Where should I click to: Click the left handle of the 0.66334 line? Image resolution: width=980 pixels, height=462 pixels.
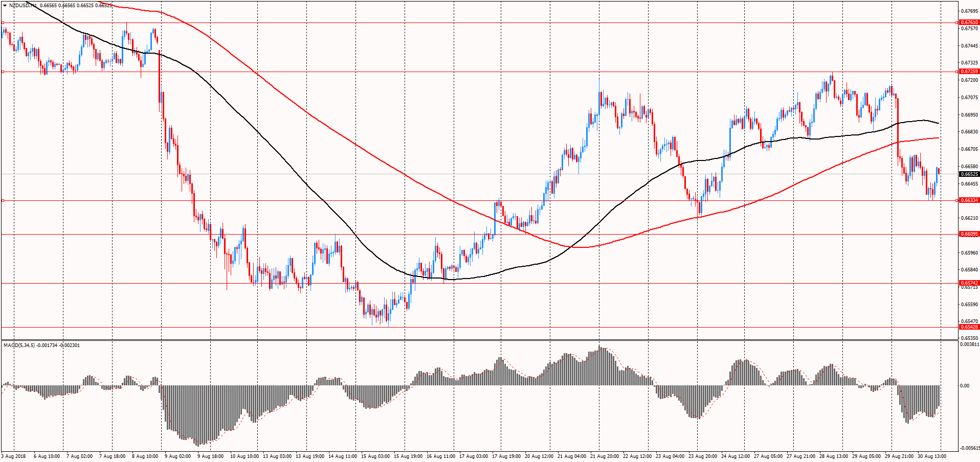coord(3,200)
